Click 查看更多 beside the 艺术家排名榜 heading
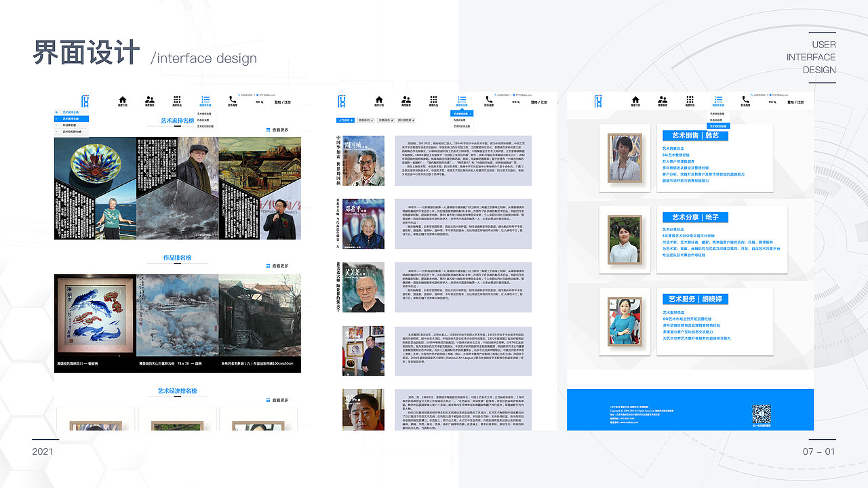868x488 pixels. [277, 130]
